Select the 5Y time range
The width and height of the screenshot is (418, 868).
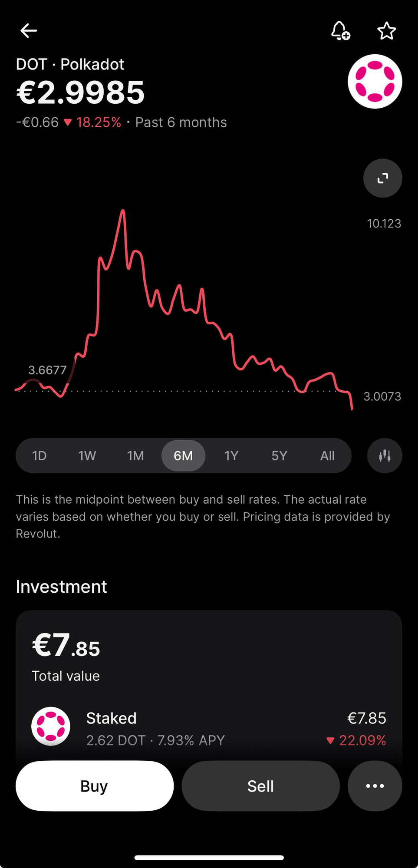click(280, 455)
